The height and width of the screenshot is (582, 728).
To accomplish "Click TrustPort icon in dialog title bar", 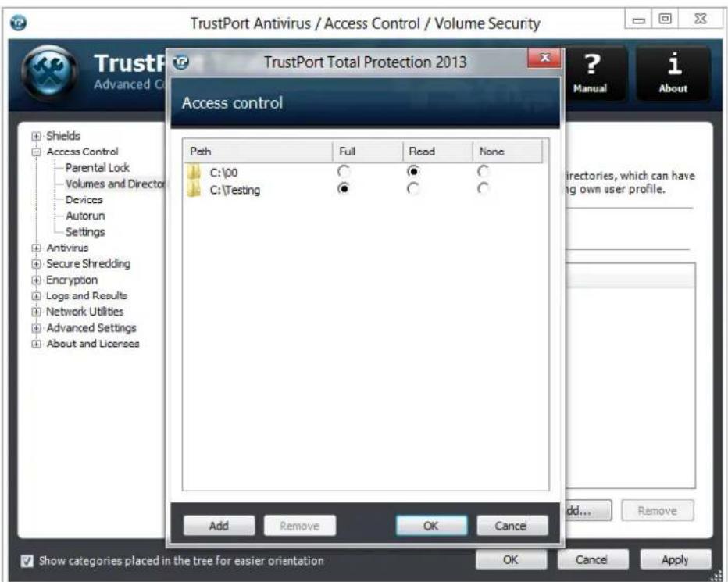I will coord(180,62).
